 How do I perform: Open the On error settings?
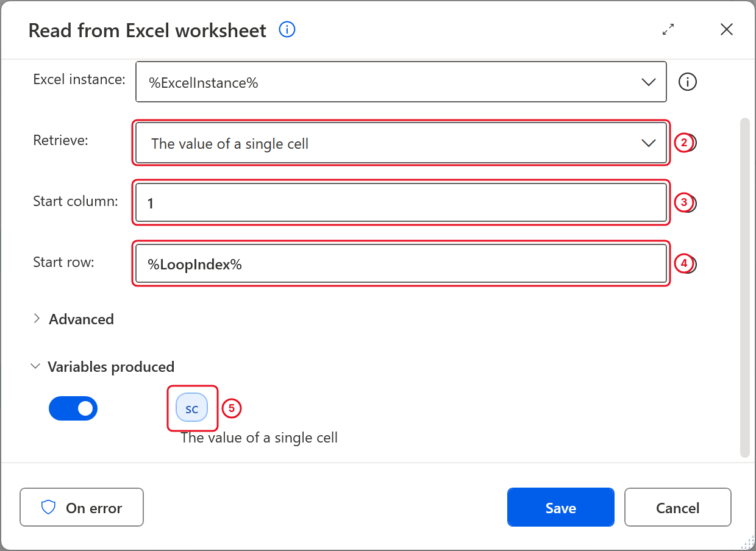(x=82, y=508)
